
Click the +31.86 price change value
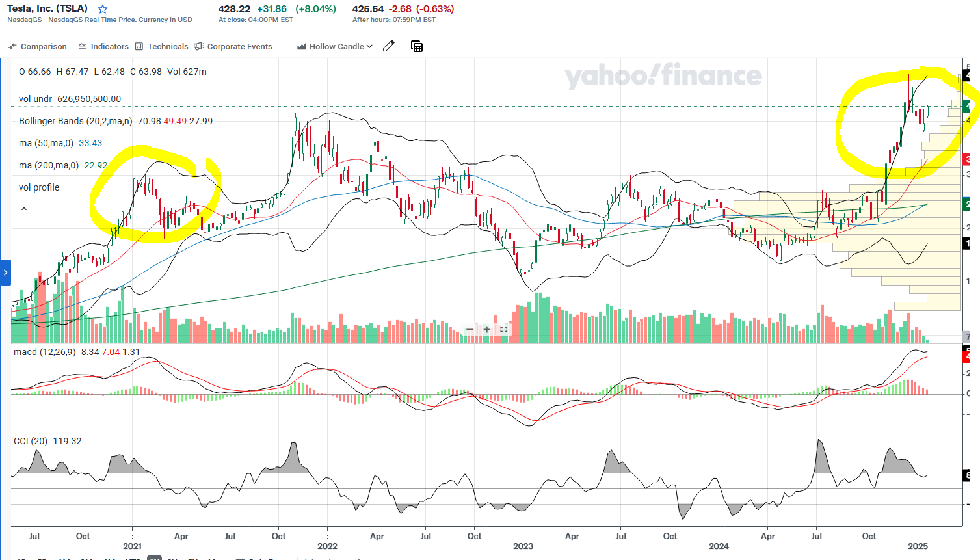click(x=272, y=9)
